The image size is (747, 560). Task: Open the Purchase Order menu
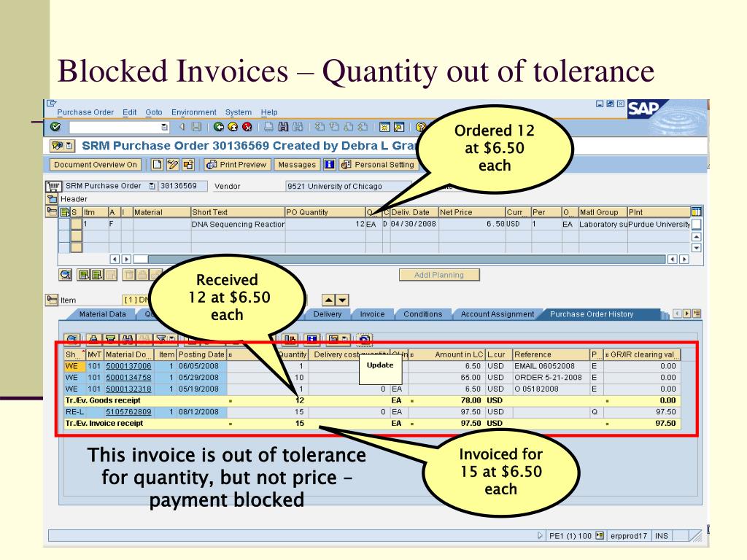(x=85, y=112)
